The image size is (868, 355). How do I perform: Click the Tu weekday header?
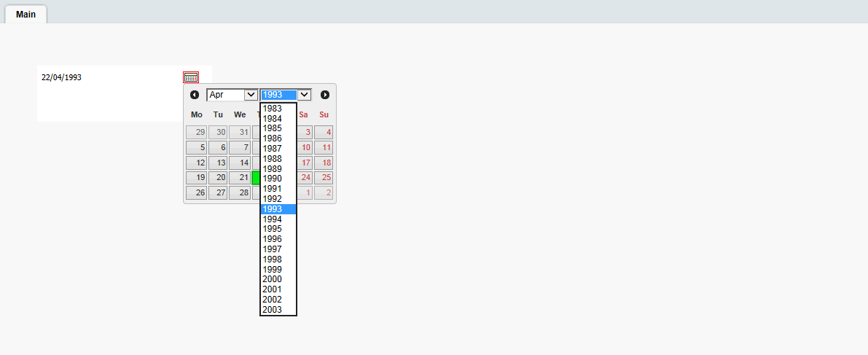(218, 114)
